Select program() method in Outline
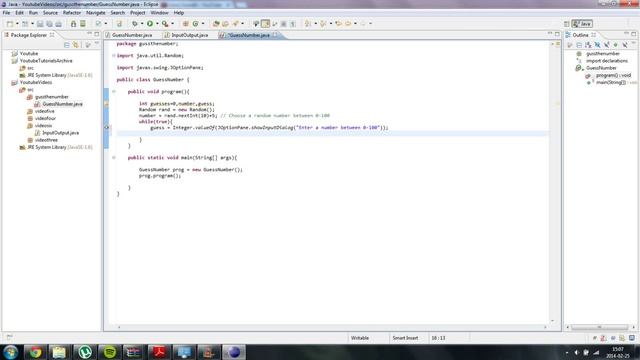This screenshot has width=640, height=360. pyautogui.click(x=613, y=76)
